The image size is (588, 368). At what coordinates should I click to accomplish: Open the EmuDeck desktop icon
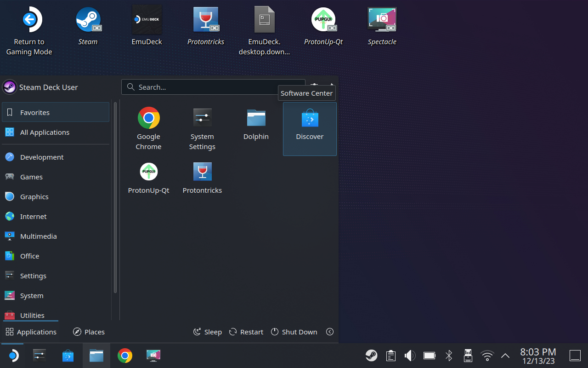coord(147,27)
